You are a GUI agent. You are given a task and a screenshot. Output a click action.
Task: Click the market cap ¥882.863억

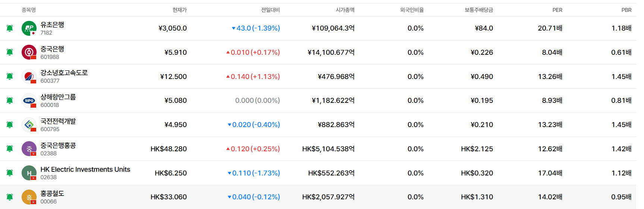pos(336,124)
